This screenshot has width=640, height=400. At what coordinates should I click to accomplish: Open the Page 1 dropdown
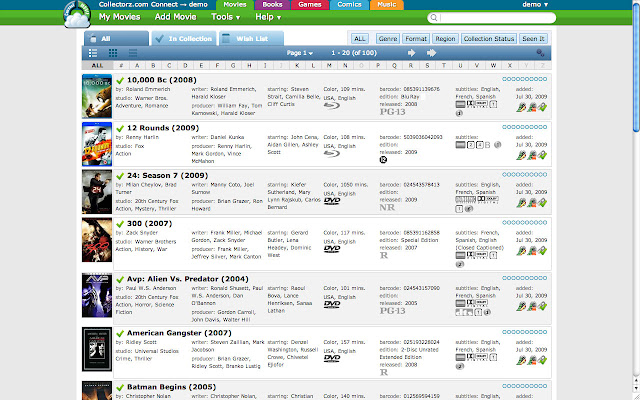click(300, 53)
